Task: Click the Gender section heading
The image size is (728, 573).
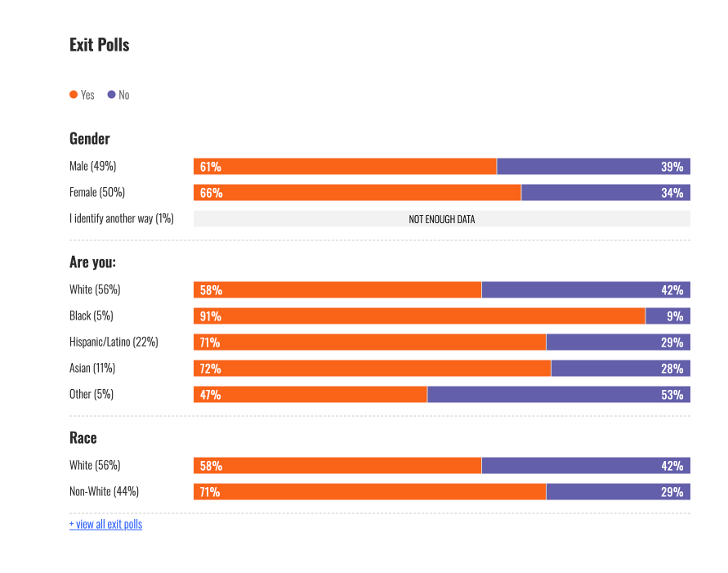Action: [90, 139]
